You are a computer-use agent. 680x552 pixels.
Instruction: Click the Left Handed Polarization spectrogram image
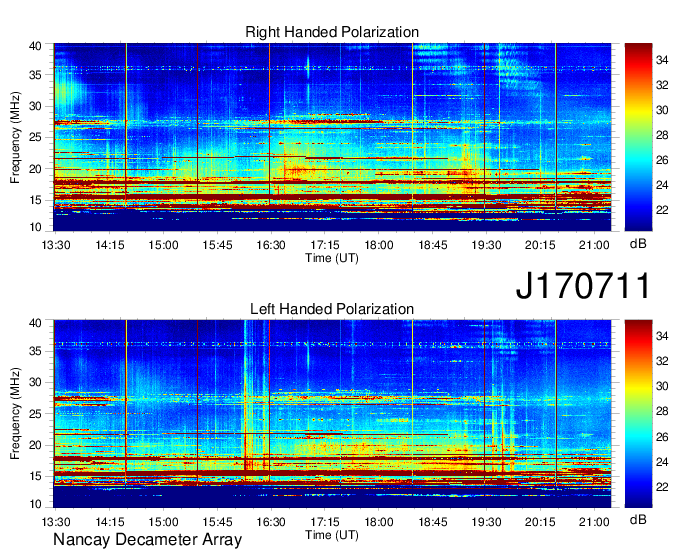[x=332, y=414]
